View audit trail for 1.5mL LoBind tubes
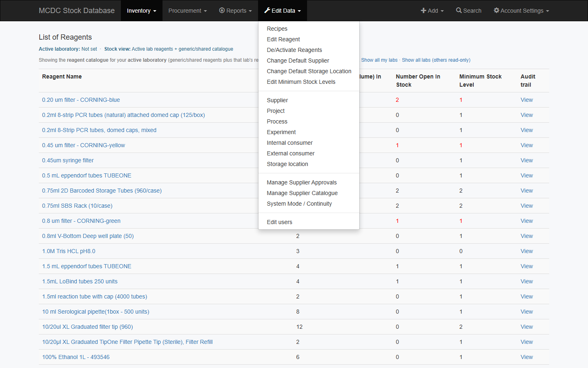The image size is (588, 368). click(x=527, y=281)
